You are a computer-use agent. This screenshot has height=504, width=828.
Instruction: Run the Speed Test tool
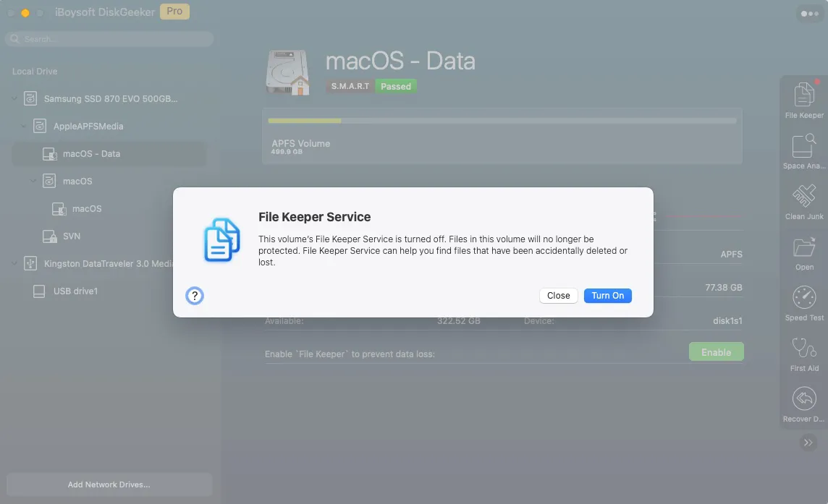(803, 303)
